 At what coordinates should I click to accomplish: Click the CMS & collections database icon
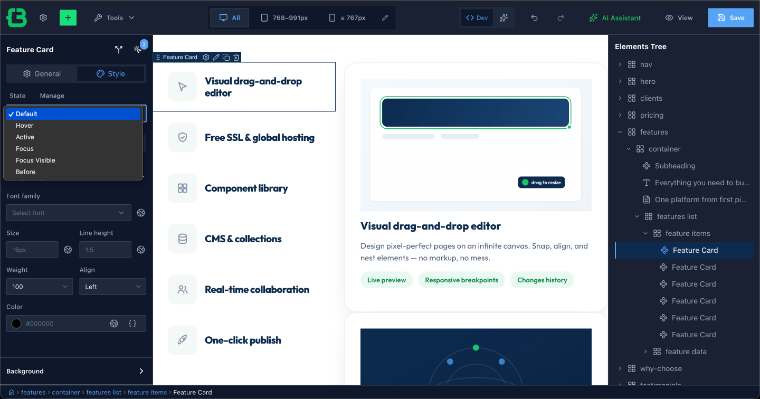click(182, 239)
